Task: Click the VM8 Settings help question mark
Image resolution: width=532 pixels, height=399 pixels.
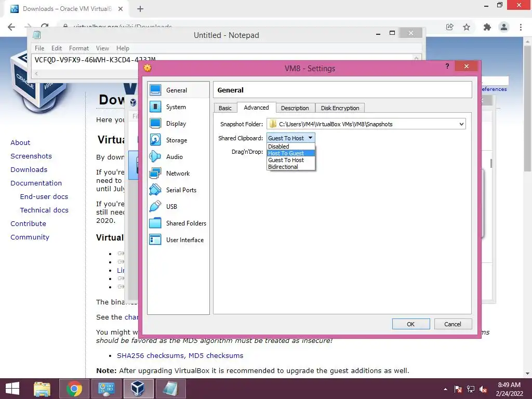Action: 447,66
